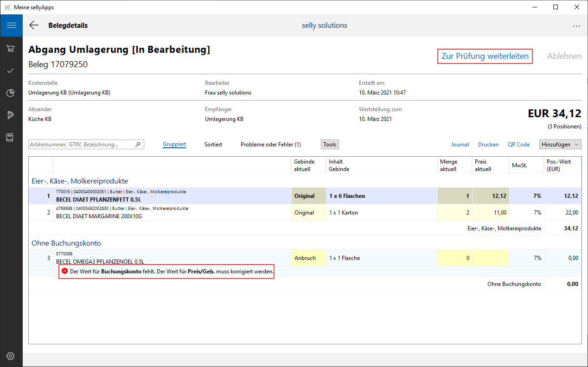
Task: Go back with the arrow icon
Action: (x=34, y=25)
